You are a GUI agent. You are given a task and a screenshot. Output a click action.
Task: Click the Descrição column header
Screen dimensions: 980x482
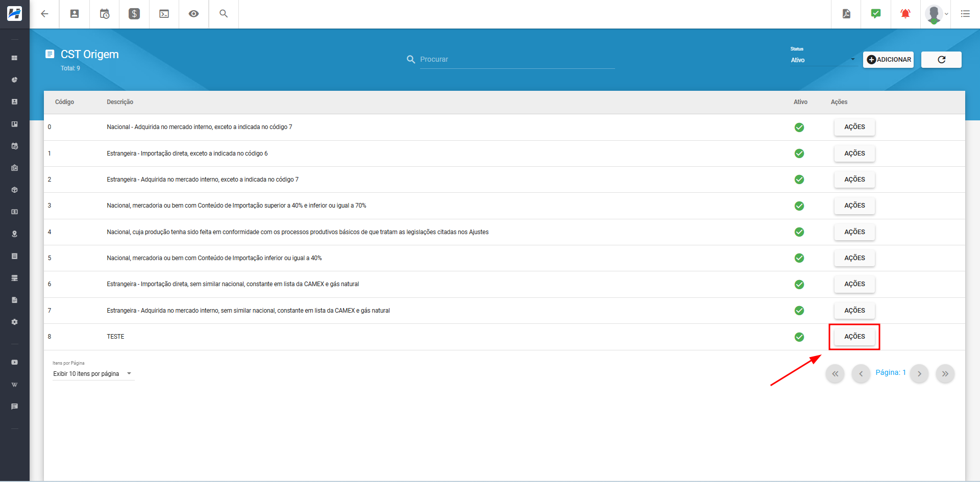(x=120, y=102)
